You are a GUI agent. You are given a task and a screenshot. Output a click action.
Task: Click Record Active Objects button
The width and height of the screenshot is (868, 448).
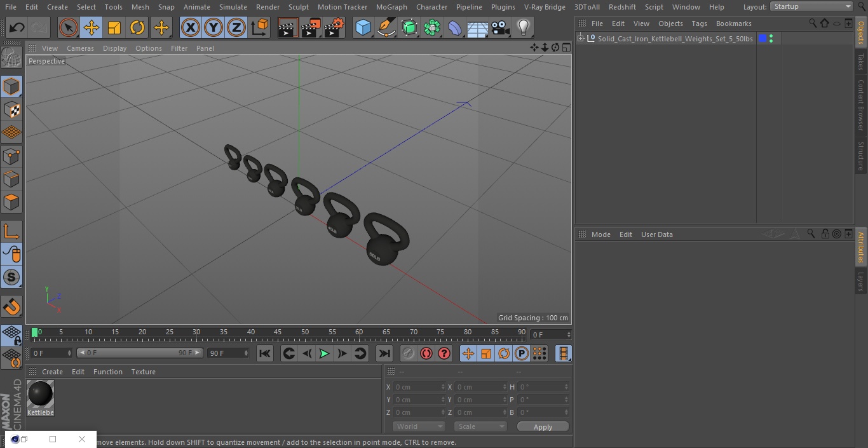click(409, 353)
